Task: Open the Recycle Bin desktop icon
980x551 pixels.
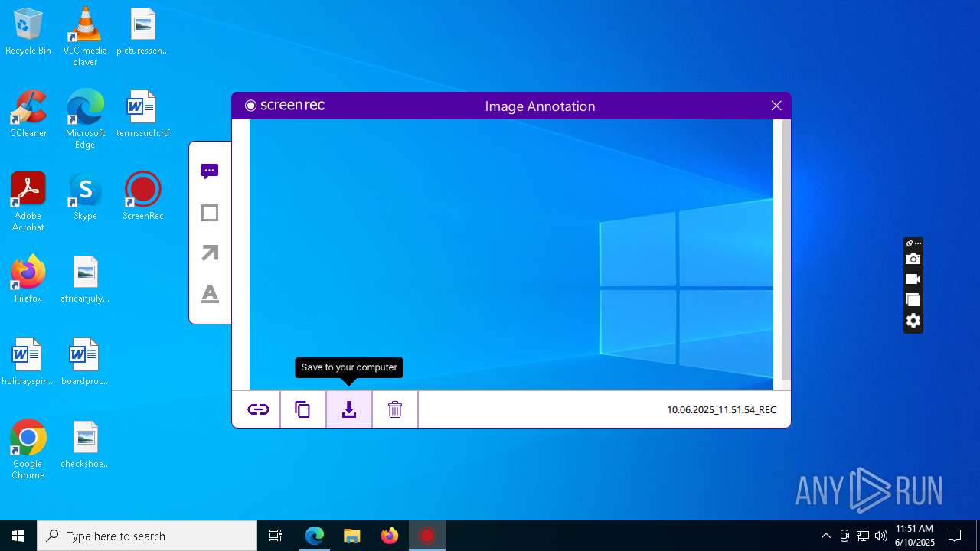Action: (28, 31)
